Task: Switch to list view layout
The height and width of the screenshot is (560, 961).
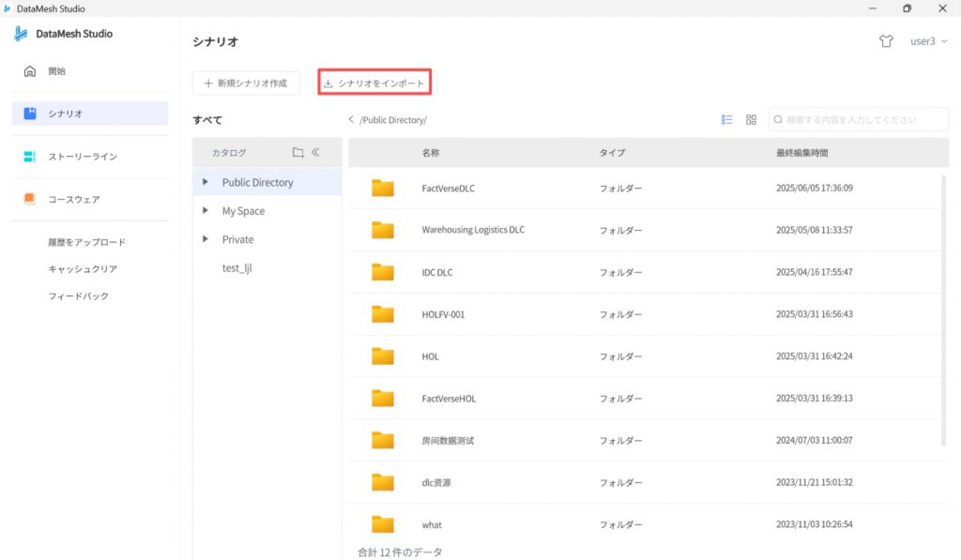Action: coord(726,120)
